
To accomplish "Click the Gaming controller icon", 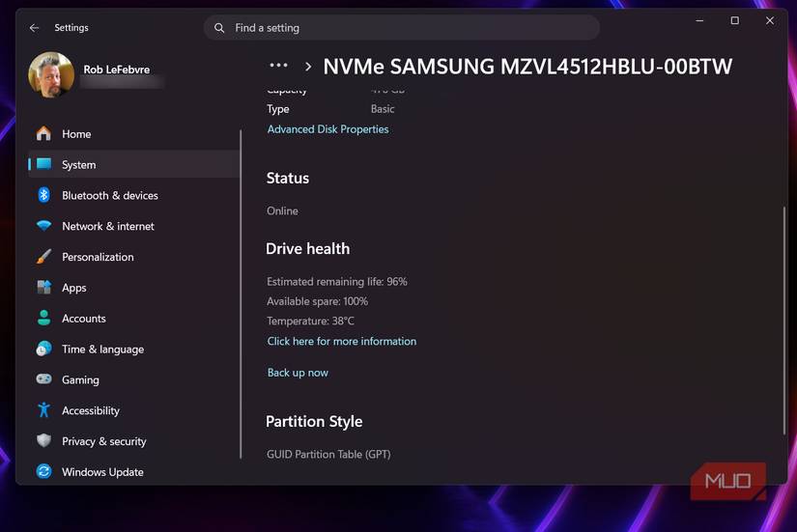I will pyautogui.click(x=43, y=379).
